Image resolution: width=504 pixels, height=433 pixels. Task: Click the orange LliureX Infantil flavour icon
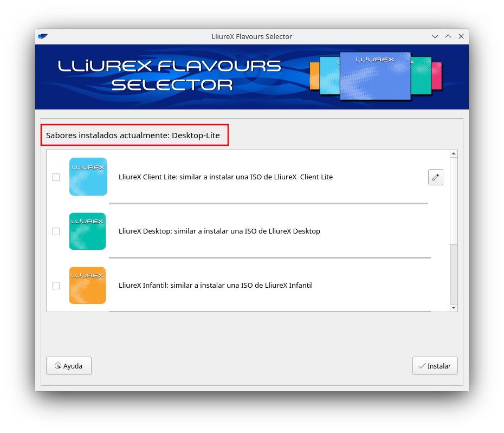point(87,285)
